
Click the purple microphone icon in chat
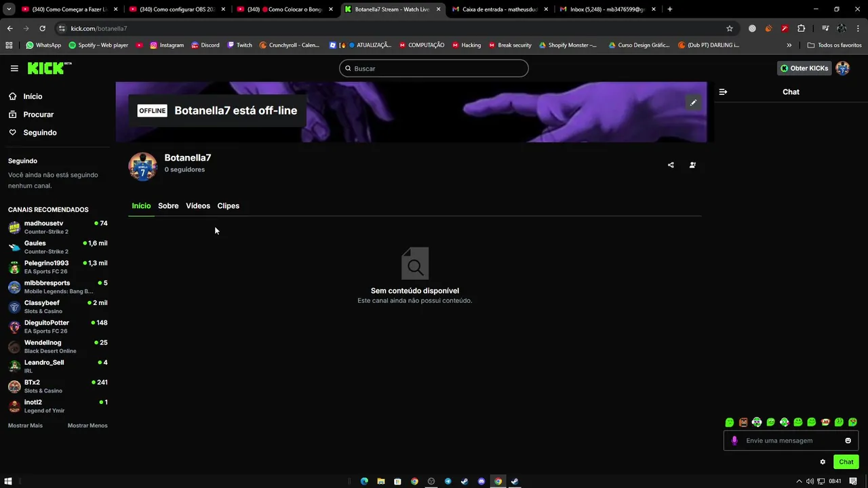(x=734, y=441)
